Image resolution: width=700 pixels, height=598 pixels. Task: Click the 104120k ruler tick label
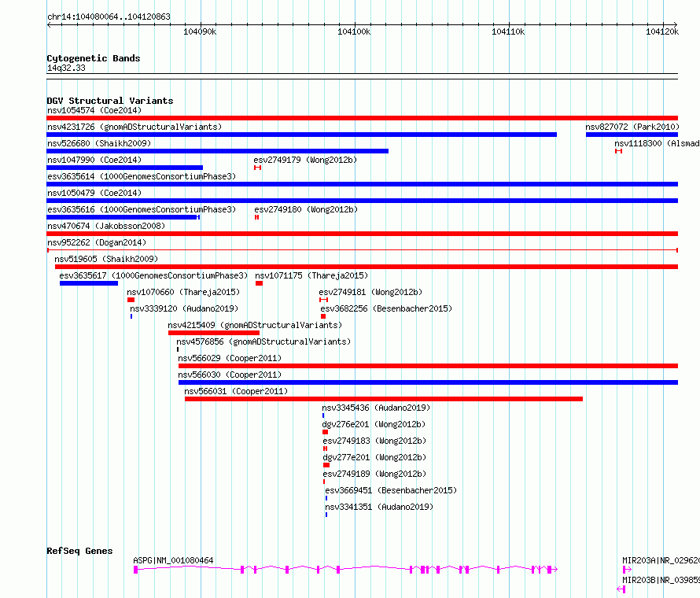click(662, 31)
